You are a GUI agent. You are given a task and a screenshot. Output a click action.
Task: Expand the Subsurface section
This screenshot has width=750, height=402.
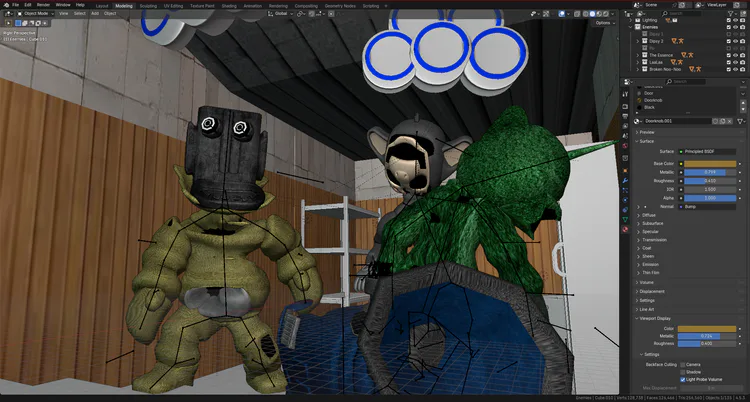click(652, 223)
